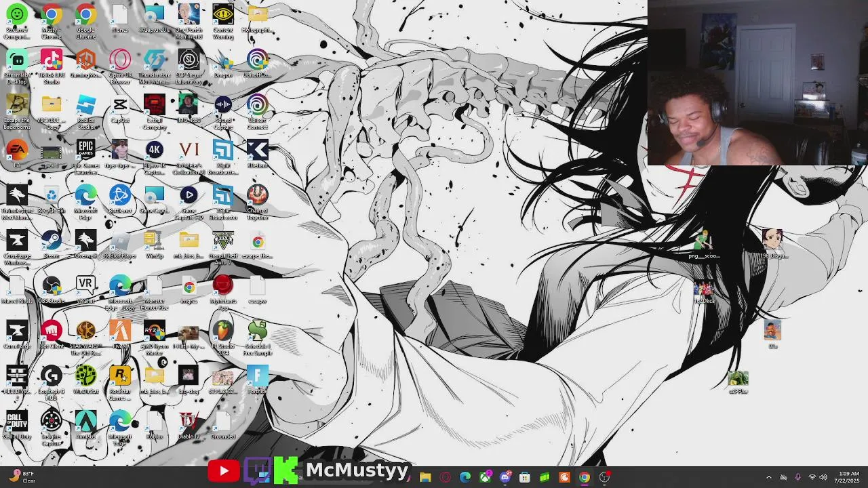Screen dimensions: 868x488
Task: Open the XDefiant shortcut
Action: point(258,154)
